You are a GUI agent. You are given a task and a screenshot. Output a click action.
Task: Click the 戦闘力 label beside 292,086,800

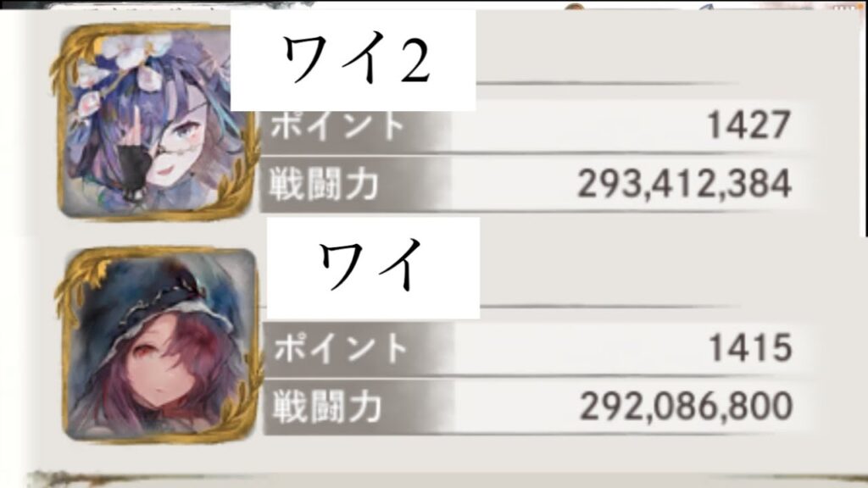click(x=326, y=407)
